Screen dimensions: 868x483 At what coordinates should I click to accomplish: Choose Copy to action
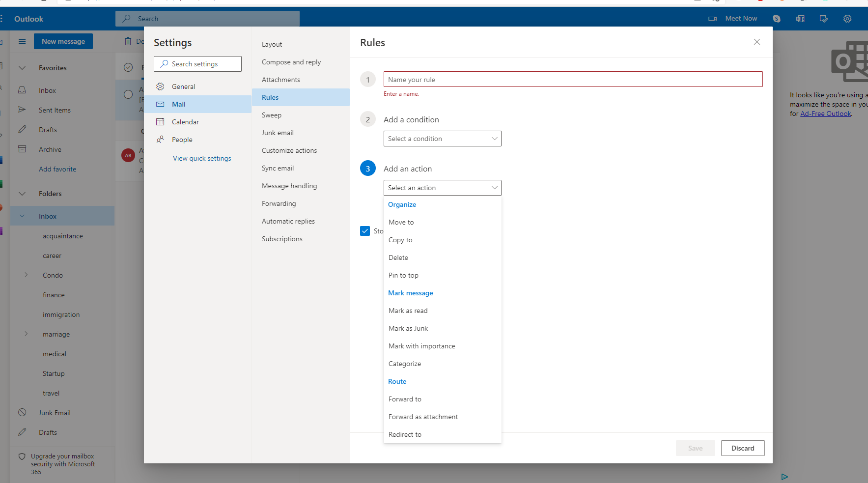coord(443,240)
